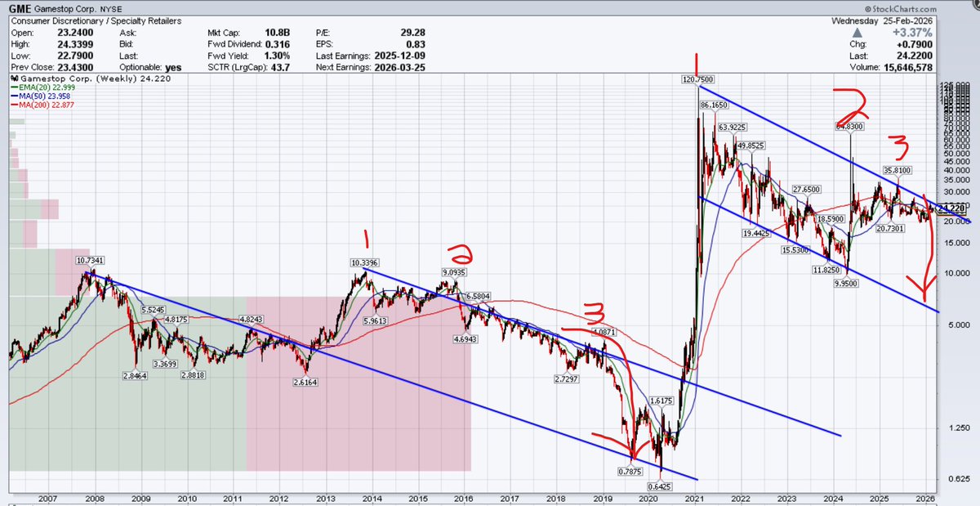Screen dimensions: 980x506
Task: Click the 10.3396 price label near 2014
Action: (364, 262)
